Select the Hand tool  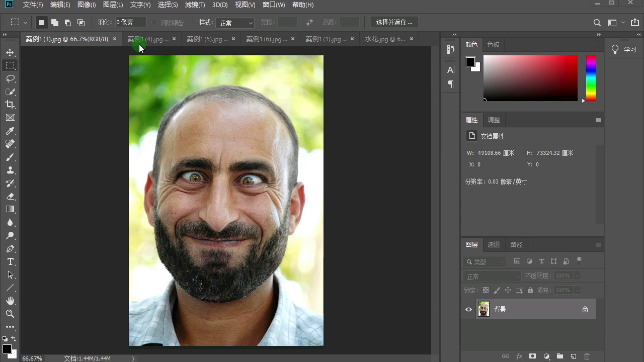(10, 301)
